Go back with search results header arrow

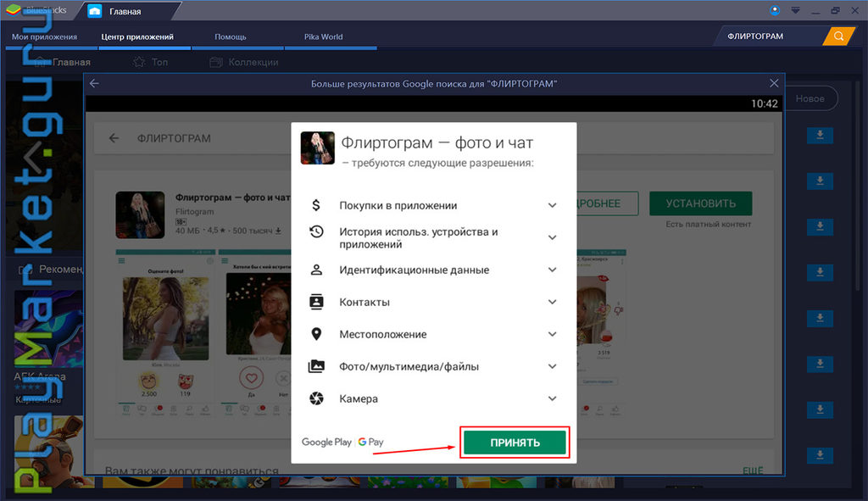click(x=95, y=83)
